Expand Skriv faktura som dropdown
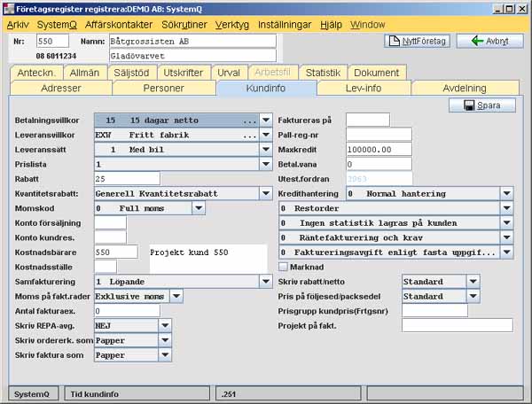The image size is (532, 404). 165,355
